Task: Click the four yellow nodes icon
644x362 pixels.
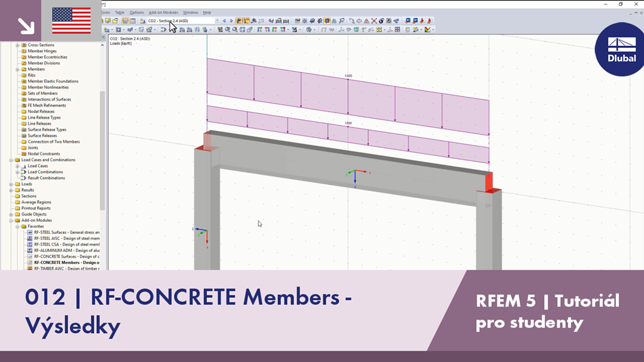Action: click(379, 30)
